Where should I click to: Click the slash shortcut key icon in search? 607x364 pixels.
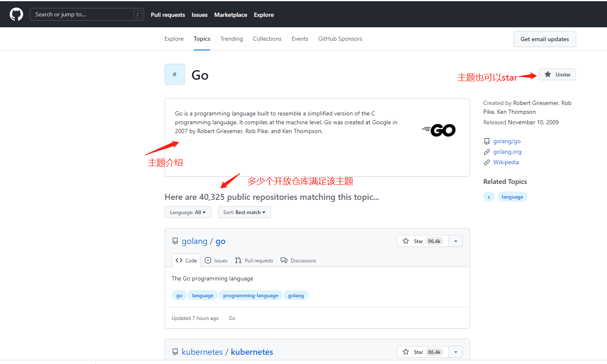pyautogui.click(x=137, y=14)
